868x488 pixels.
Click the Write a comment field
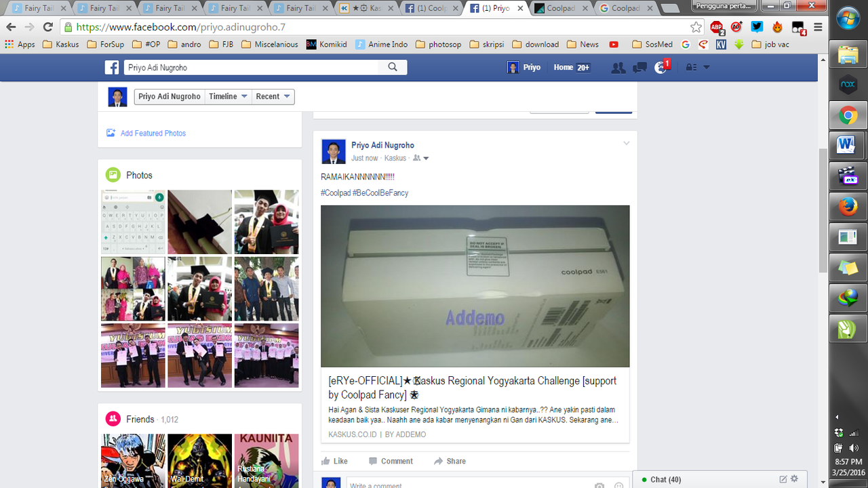click(468, 485)
